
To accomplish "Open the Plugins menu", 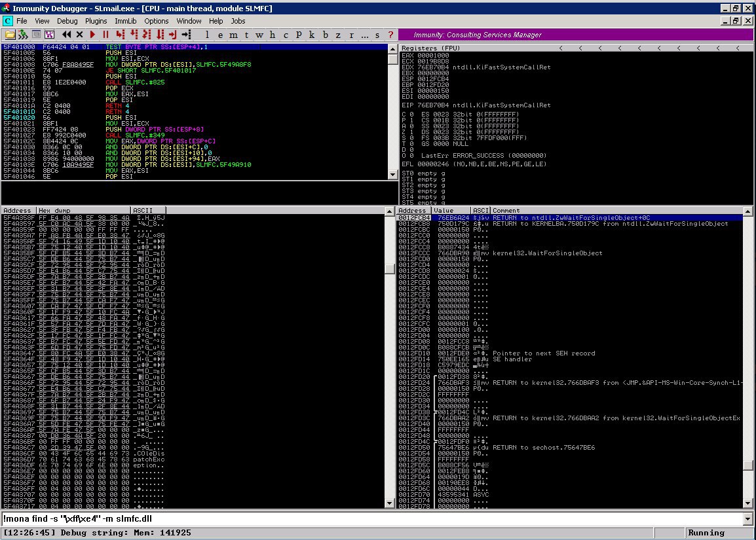I will [x=96, y=21].
